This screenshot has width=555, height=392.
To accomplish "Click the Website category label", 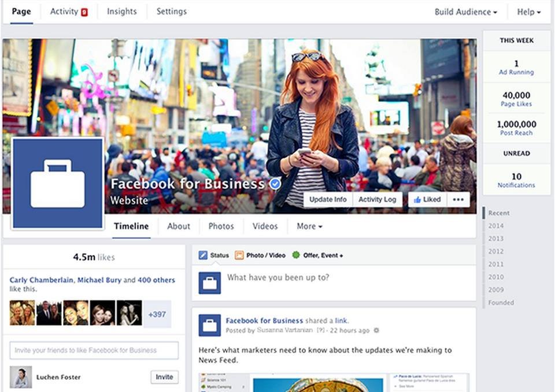I will (129, 201).
